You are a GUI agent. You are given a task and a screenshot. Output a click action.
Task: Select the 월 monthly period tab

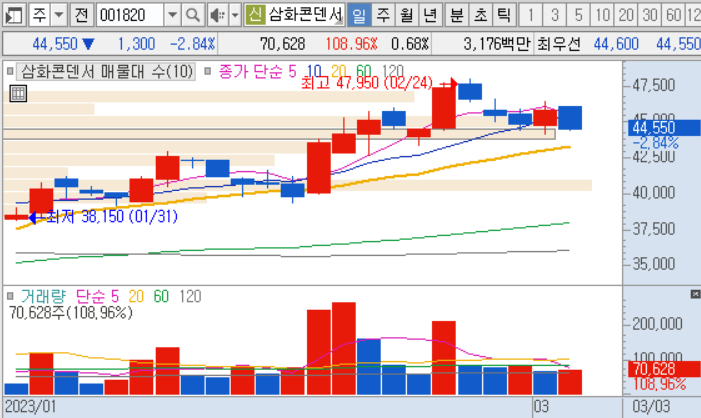click(406, 15)
